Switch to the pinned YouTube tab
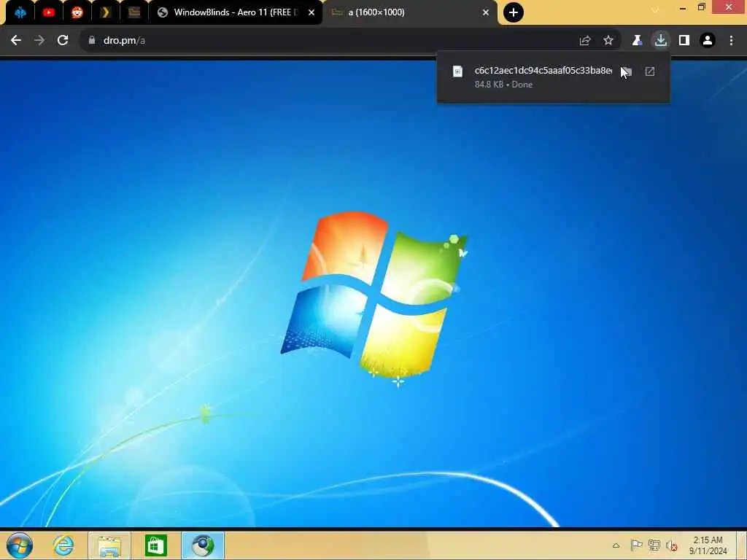 coord(49,12)
